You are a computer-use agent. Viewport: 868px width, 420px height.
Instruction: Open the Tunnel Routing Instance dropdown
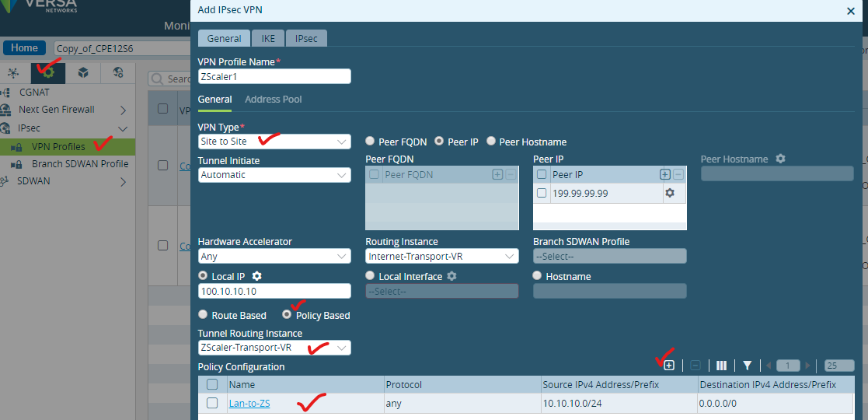pos(274,348)
